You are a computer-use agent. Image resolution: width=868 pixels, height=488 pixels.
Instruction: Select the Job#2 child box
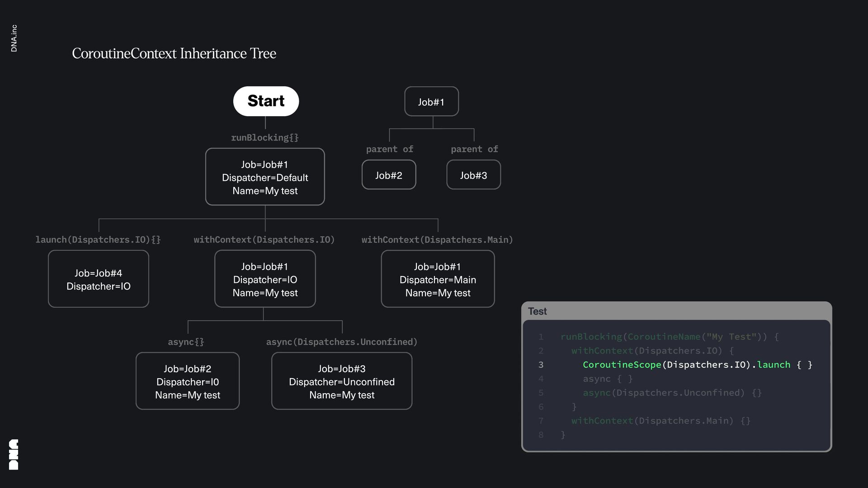388,175
